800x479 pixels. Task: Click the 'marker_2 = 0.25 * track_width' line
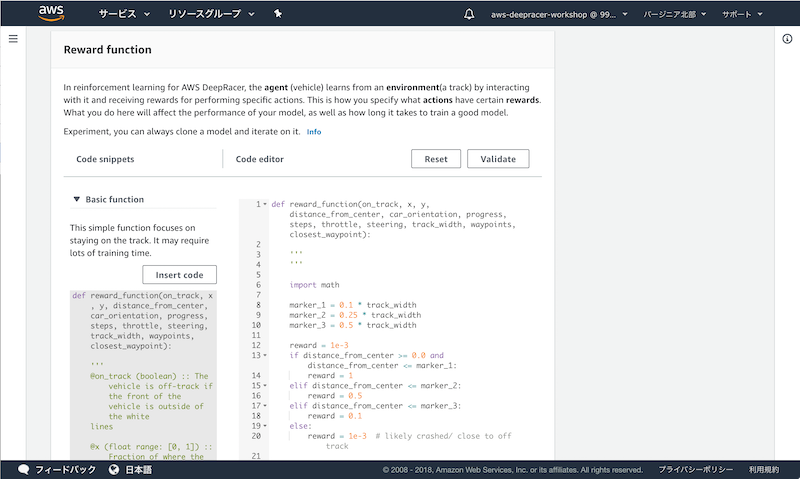tap(355, 315)
